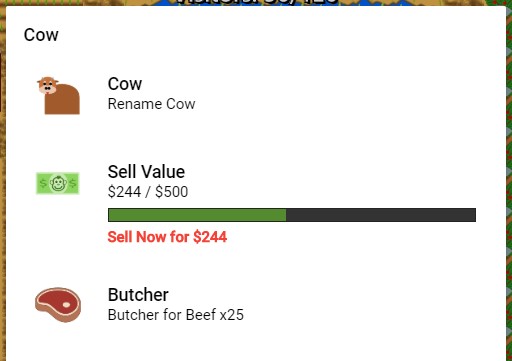Click the white bone spot on the steak
This screenshot has width=512, height=361.
click(66, 305)
